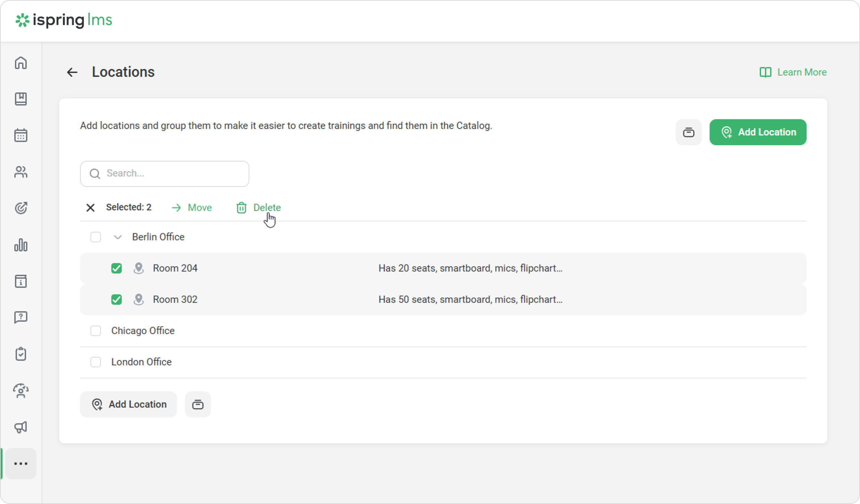The image size is (860, 504).
Task: Click the three-dots more menu icon
Action: tap(21, 464)
